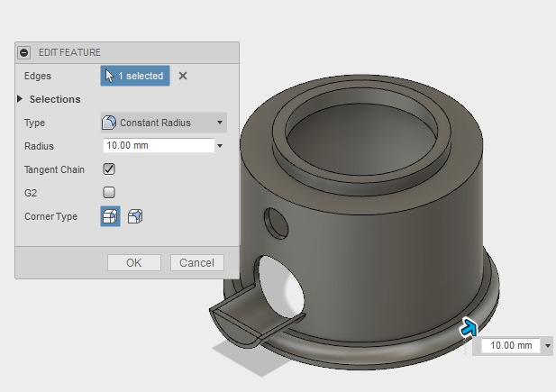Viewport: 556px width, 392px height.
Task: Open the Radius field dropdown arrow
Action: [220, 146]
